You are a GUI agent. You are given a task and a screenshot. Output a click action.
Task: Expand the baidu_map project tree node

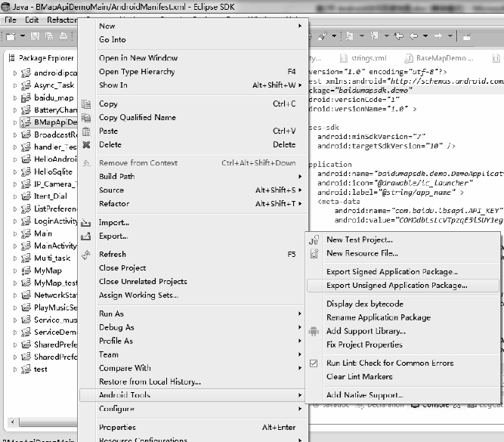coord(15,98)
